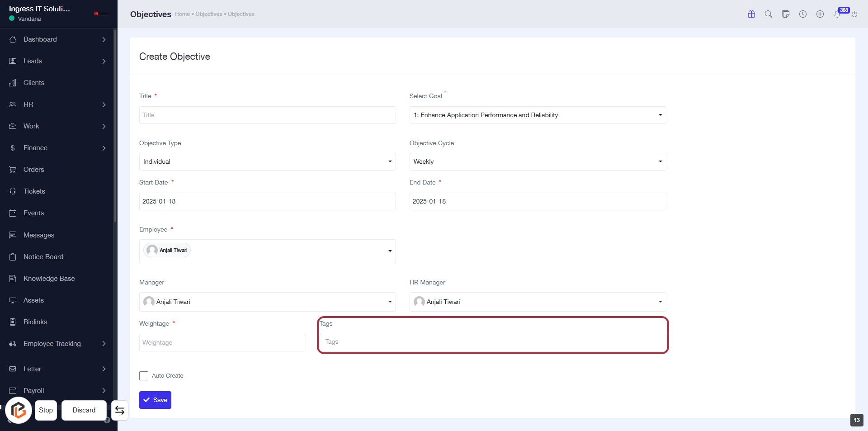868x431 pixels.
Task: Open the Select Goal dropdown
Action: click(538, 115)
